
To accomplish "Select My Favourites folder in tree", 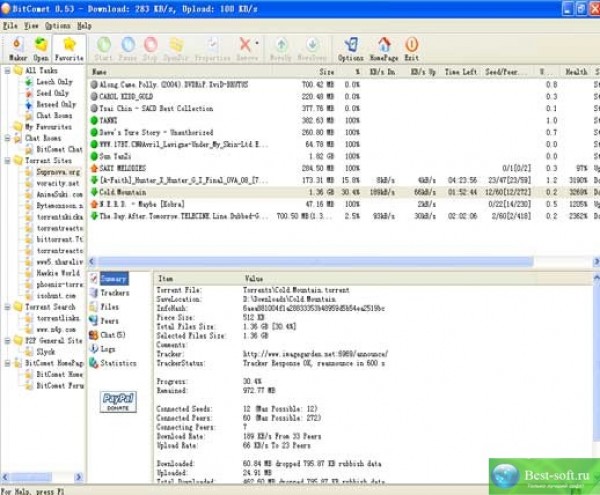I will pyautogui.click(x=48, y=127).
